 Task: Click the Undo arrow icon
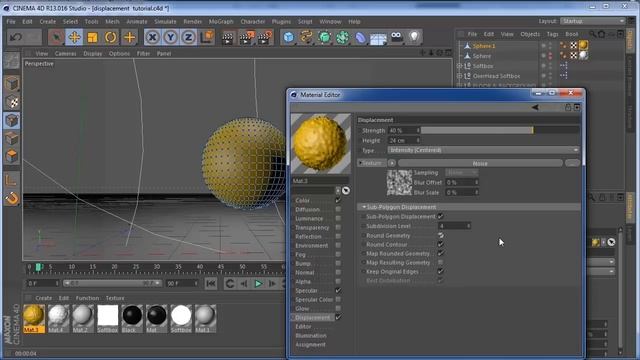[16, 38]
